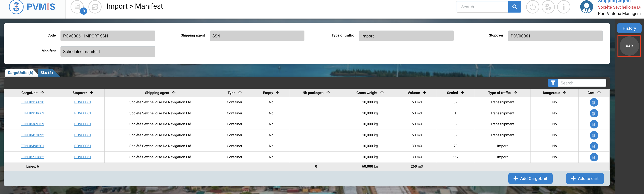
Task: Sort by CargoUnit column arrow
Action: [42, 93]
